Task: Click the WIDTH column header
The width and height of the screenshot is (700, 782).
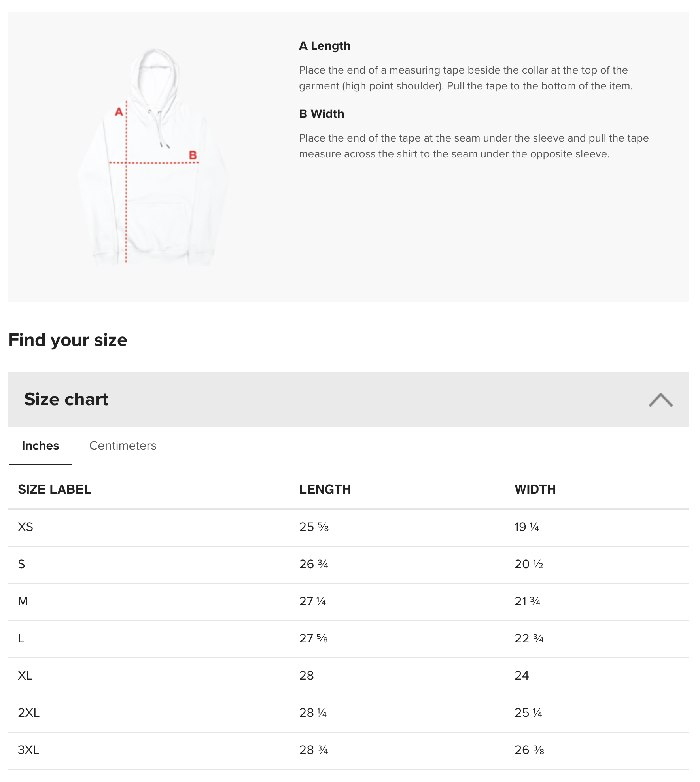Action: (535, 489)
